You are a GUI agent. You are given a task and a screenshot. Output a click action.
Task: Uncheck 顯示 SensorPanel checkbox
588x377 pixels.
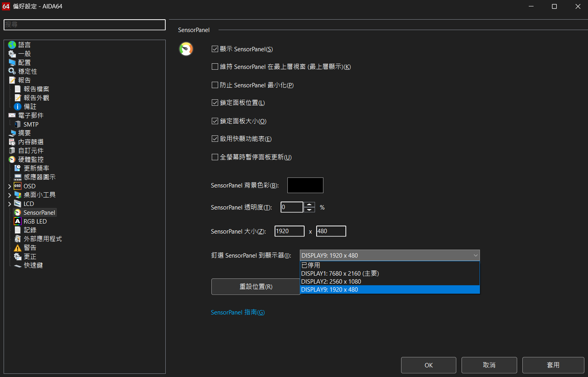[215, 49]
